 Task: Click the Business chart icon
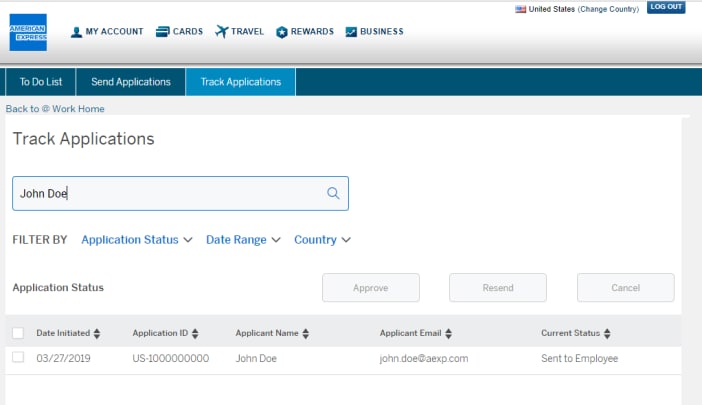[x=351, y=32]
